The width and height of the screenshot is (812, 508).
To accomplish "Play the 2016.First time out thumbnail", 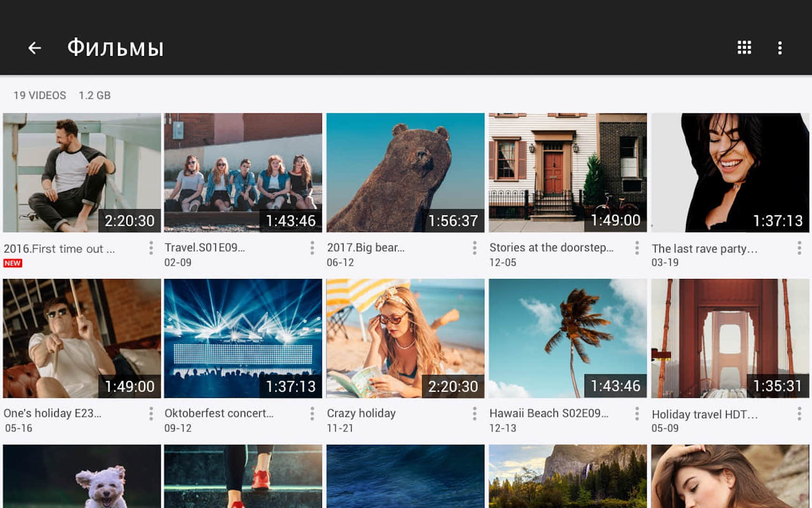I will (x=82, y=173).
